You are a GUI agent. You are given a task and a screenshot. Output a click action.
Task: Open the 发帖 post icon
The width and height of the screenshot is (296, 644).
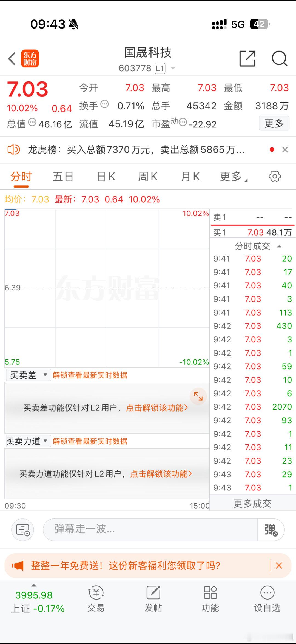[x=153, y=599]
